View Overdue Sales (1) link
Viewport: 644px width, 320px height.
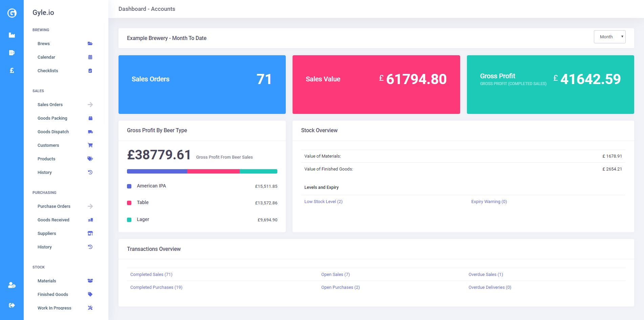(486, 275)
